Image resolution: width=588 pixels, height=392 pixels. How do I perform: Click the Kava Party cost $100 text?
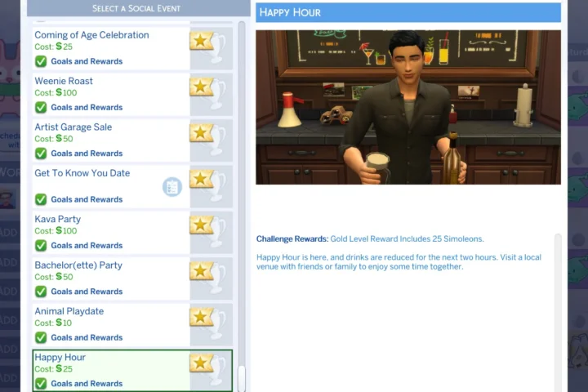click(56, 230)
